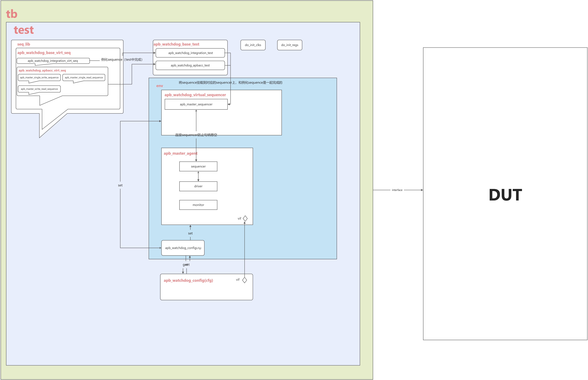The height and width of the screenshot is (380, 588).
Task: Select apb_master_single_read_sequence callout
Action: (84, 78)
